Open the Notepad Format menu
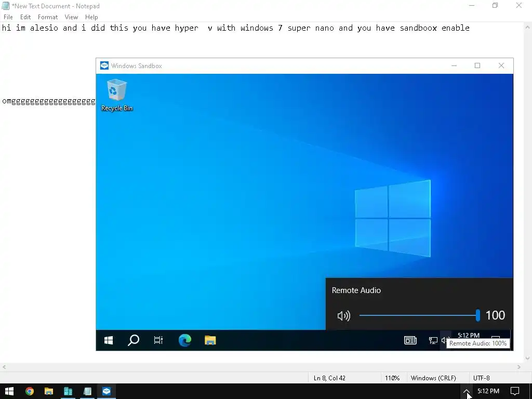 [47, 17]
